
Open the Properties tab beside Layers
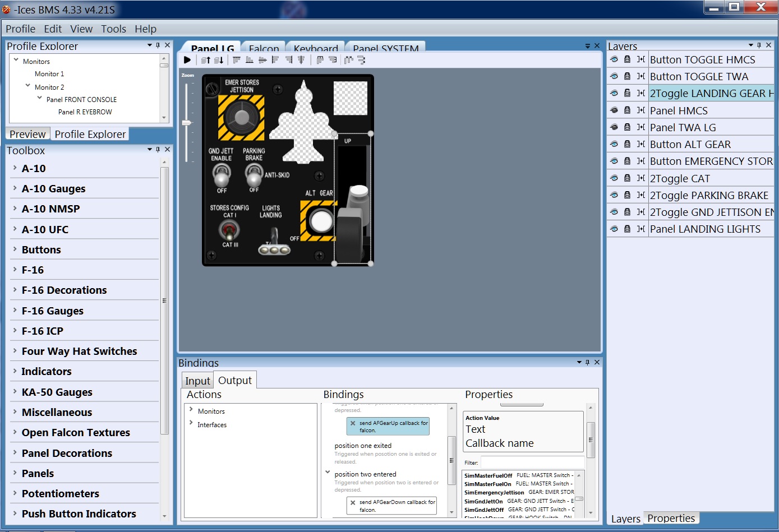(671, 518)
